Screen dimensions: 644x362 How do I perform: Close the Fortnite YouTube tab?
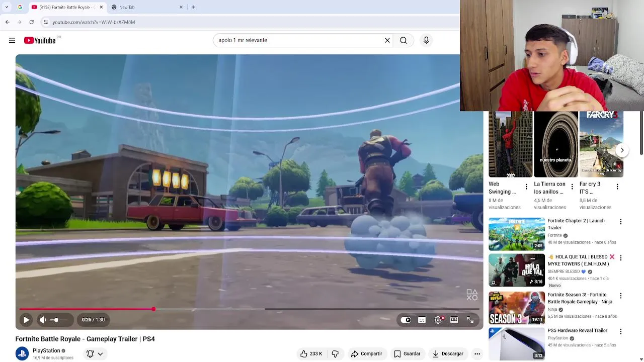101,7
